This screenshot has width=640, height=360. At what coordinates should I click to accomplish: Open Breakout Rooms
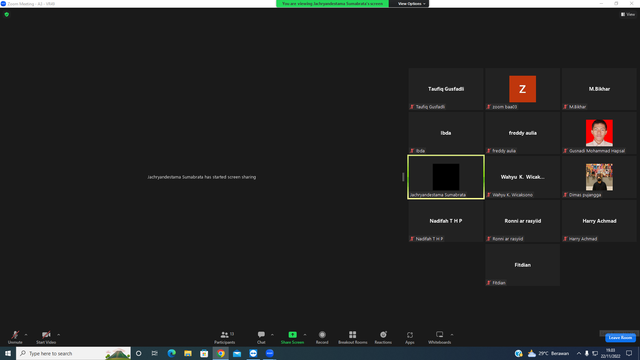pyautogui.click(x=353, y=337)
